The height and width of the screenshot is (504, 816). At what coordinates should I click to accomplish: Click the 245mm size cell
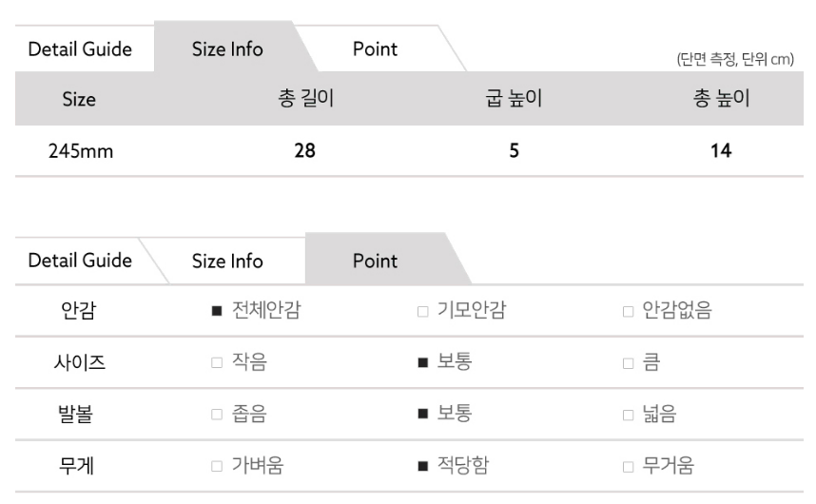click(x=78, y=150)
